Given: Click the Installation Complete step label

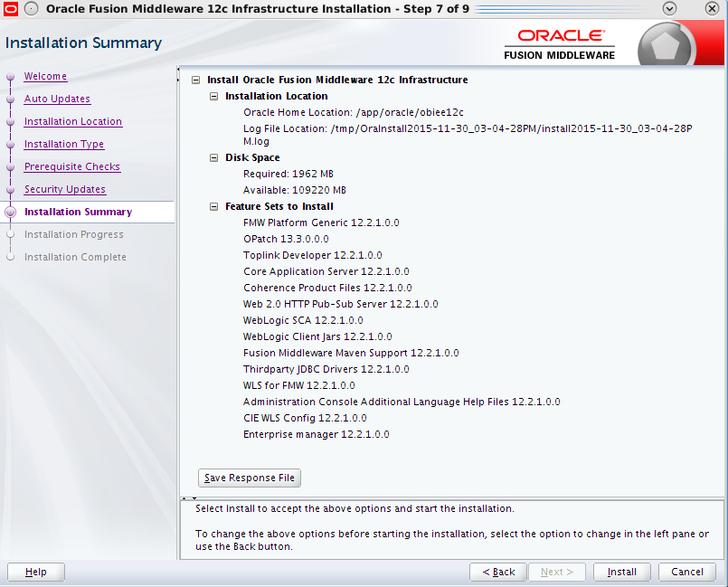Looking at the screenshot, I should (x=75, y=257).
